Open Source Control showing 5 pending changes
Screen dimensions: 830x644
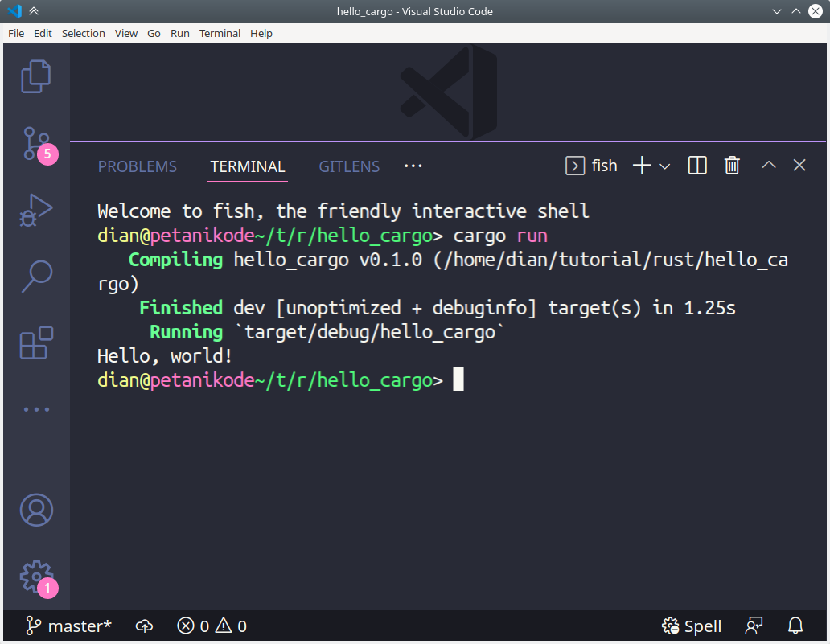coord(35,145)
